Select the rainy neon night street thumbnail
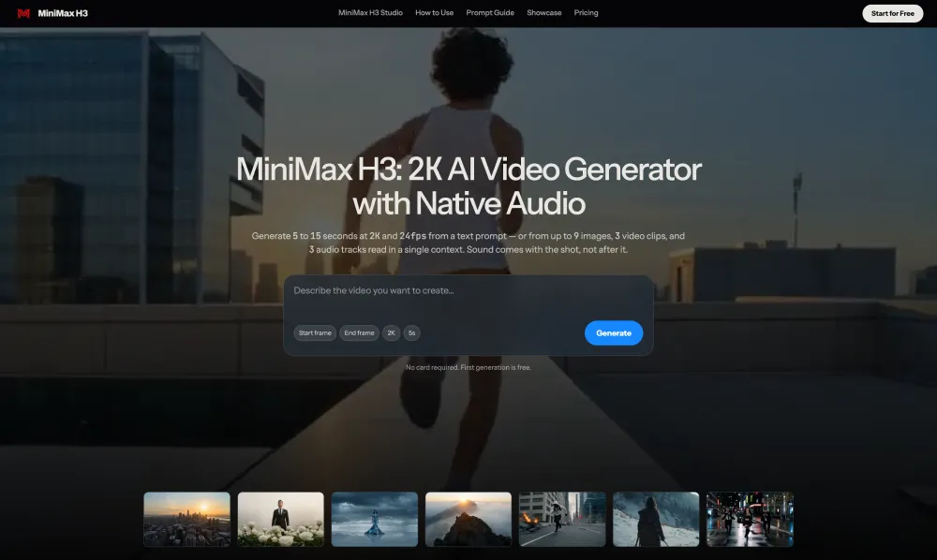 [x=750, y=520]
